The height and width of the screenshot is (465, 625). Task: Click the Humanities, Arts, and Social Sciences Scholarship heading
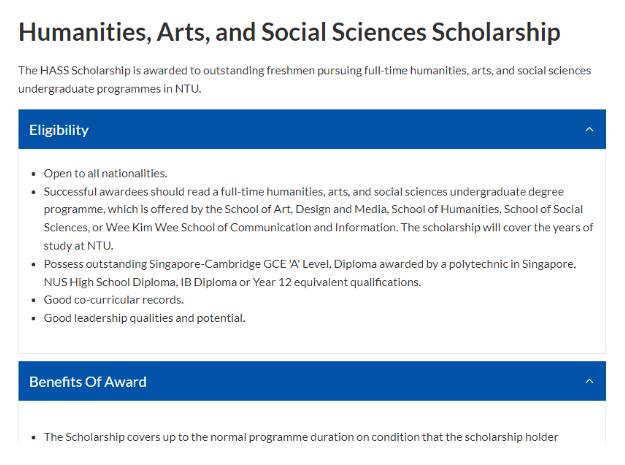click(x=289, y=32)
